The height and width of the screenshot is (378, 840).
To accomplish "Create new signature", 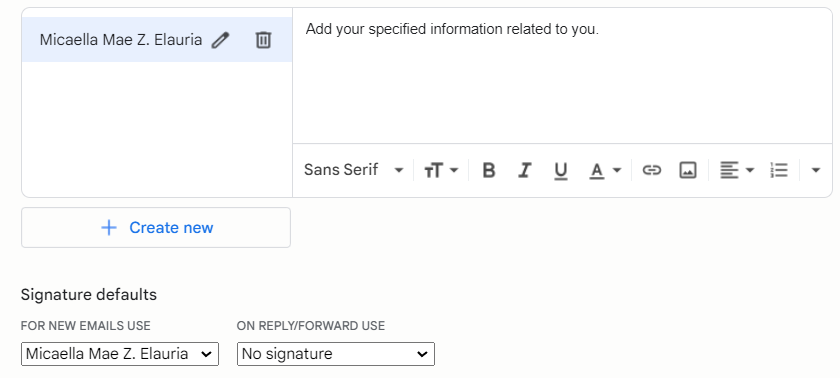I will (x=156, y=228).
